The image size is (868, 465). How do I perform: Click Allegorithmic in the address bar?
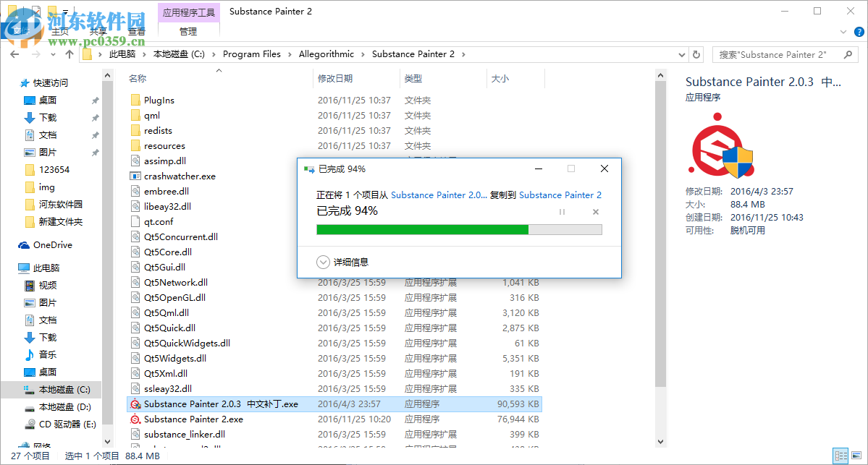pos(326,54)
